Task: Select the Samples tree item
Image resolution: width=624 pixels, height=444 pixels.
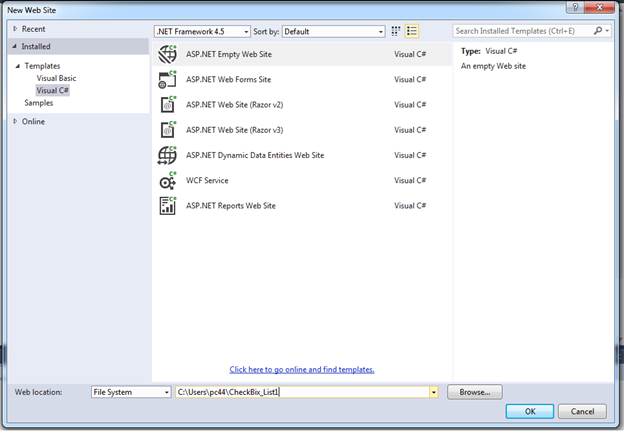Action: click(x=39, y=103)
